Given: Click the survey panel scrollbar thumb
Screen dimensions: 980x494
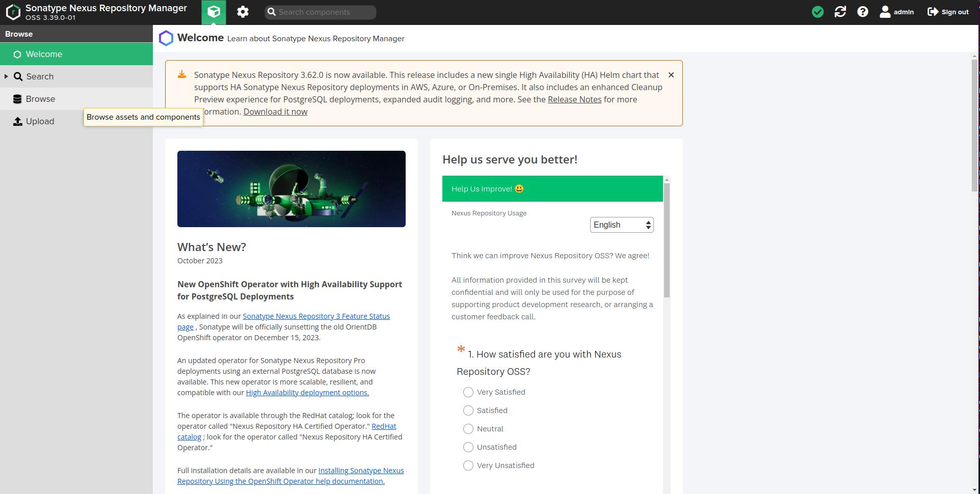Looking at the screenshot, I should coord(667,239).
